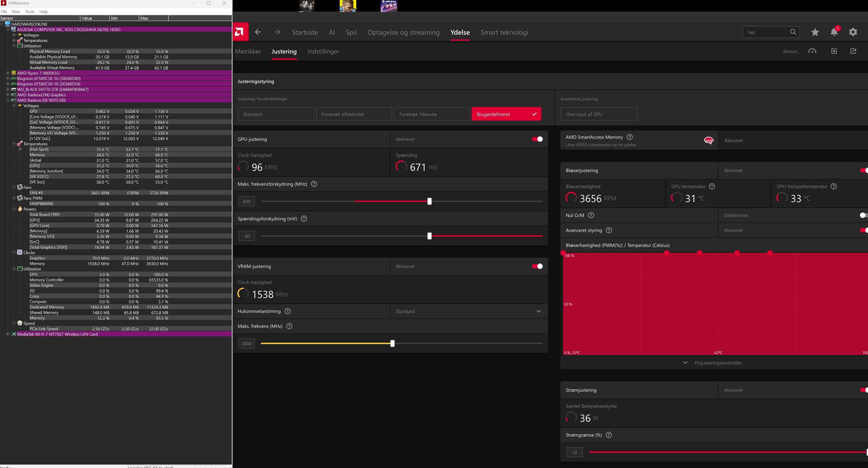Collapse Powers section in HWMonitor
Image resolution: width=868 pixels, height=468 pixels.
[14, 209]
